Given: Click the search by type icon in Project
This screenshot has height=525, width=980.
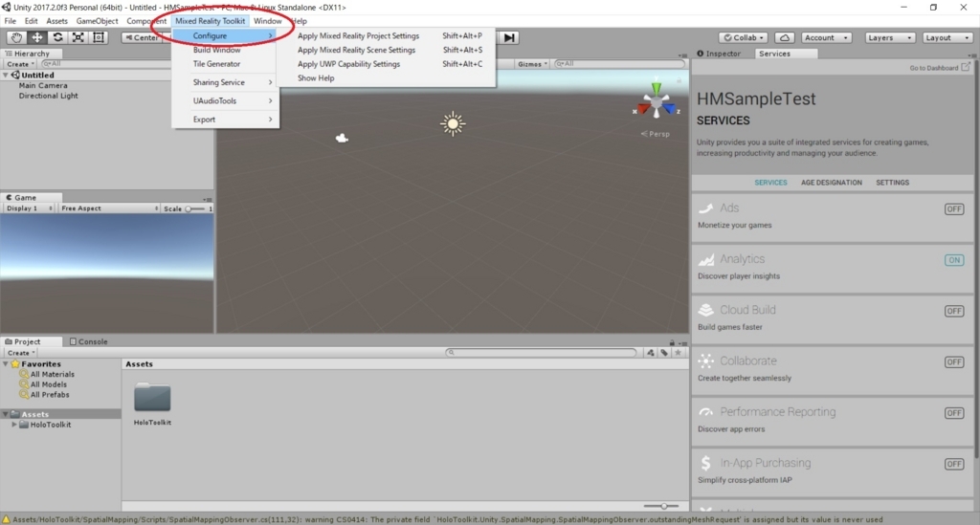Looking at the screenshot, I should [651, 353].
